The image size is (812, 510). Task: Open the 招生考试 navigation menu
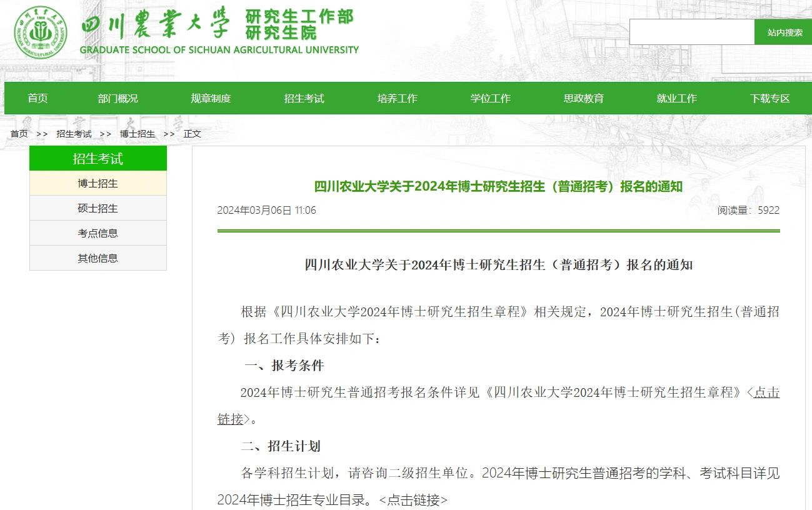(304, 98)
